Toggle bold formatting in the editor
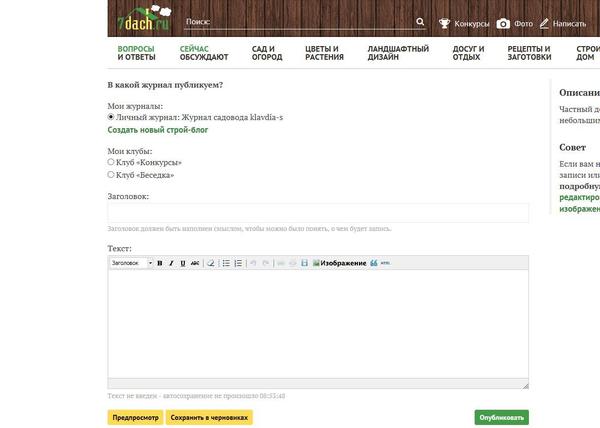The width and height of the screenshot is (600, 428). tap(160, 263)
